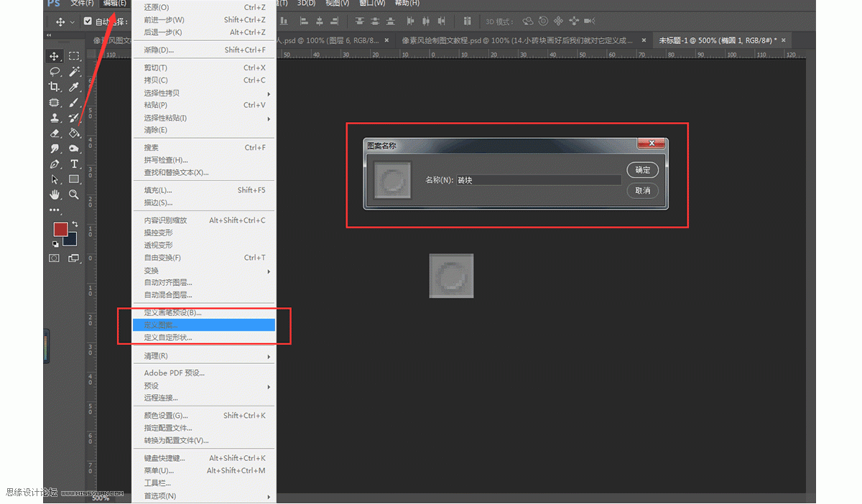Select the Move tool in the toolbox

55,56
